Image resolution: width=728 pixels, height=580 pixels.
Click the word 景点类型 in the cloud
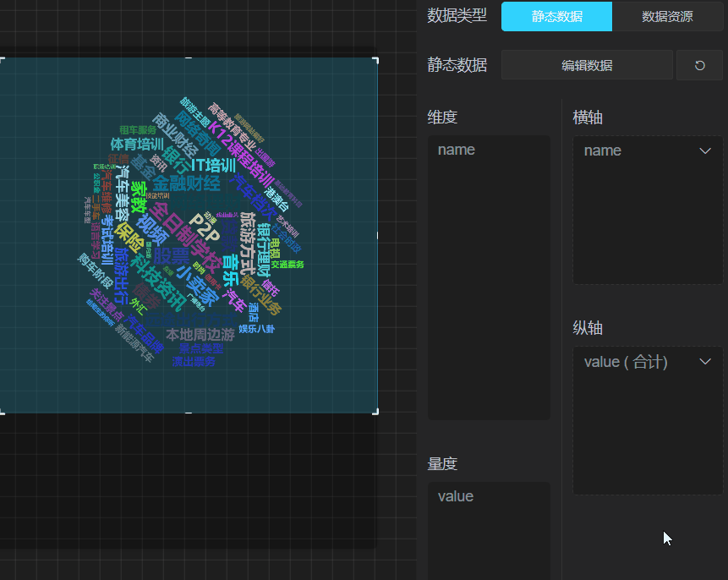[x=201, y=348]
